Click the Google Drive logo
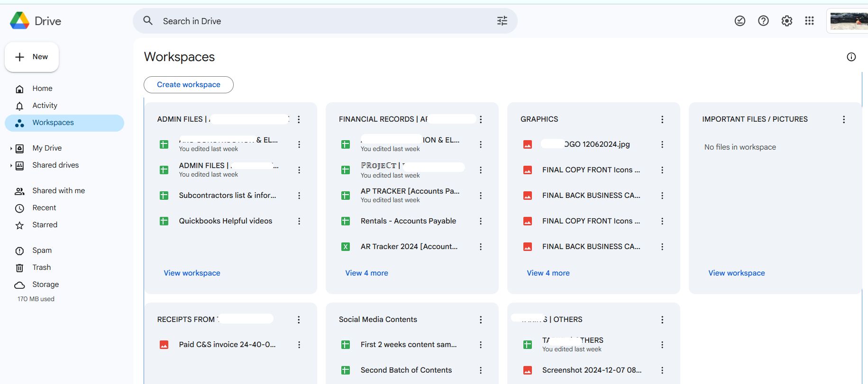 [36, 21]
